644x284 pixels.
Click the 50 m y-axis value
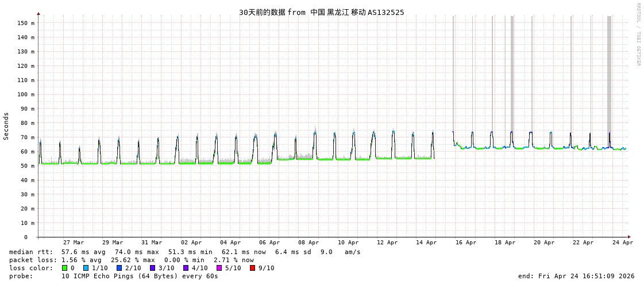click(28, 166)
